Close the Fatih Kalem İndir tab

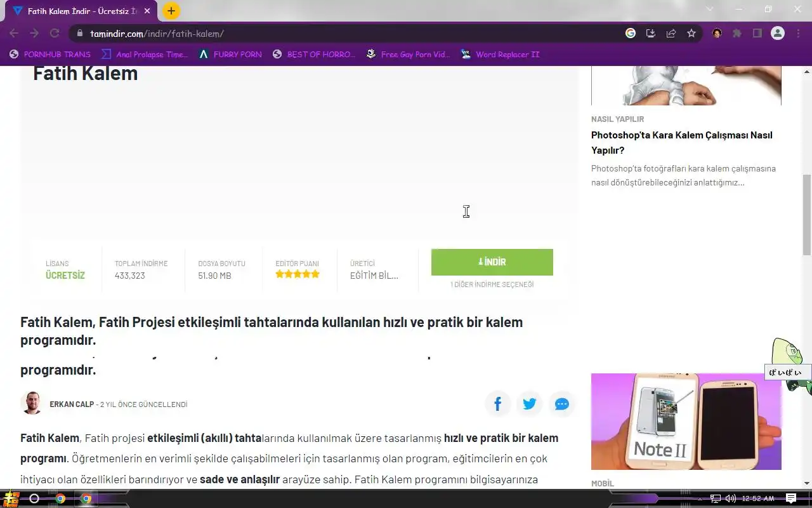147,11
